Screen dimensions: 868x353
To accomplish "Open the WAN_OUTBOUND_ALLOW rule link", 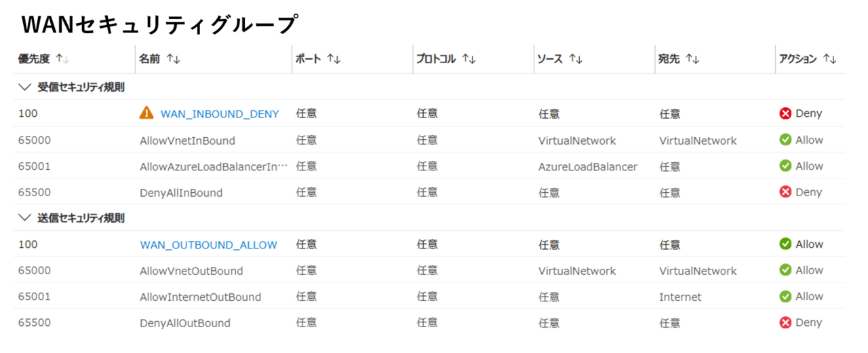I will (x=209, y=244).
